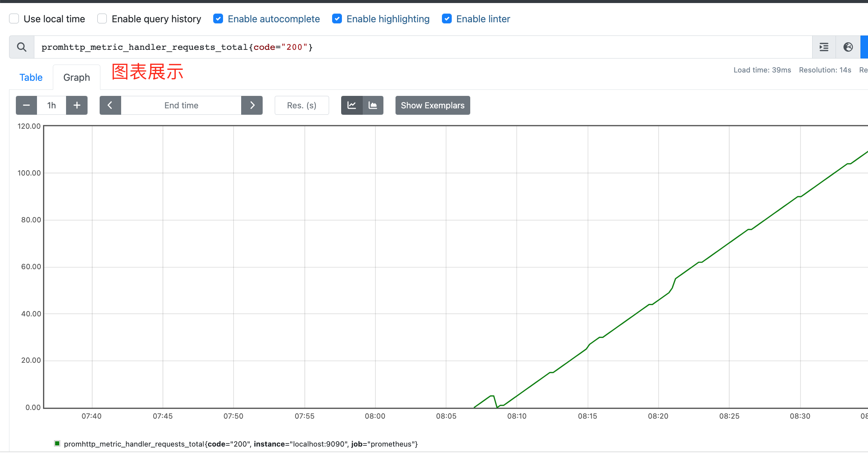Click the format expression icon
868x456 pixels.
824,47
